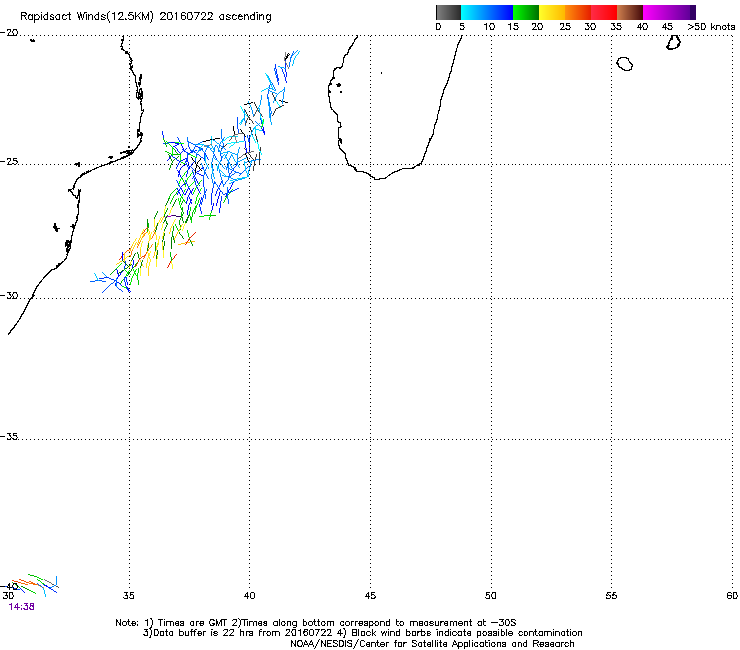Click longitude label '35' on the bottom axis
Viewport: 740px width, 650px height.
pyautogui.click(x=128, y=596)
